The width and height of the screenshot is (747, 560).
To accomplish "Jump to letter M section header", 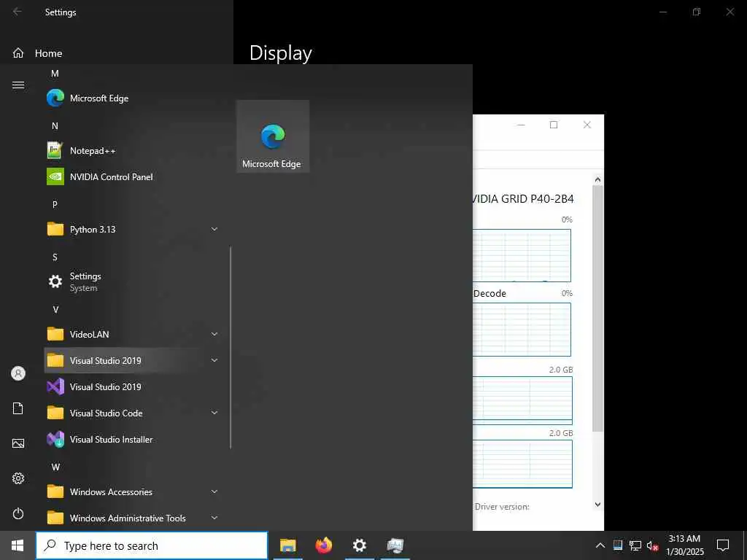I will (55, 74).
